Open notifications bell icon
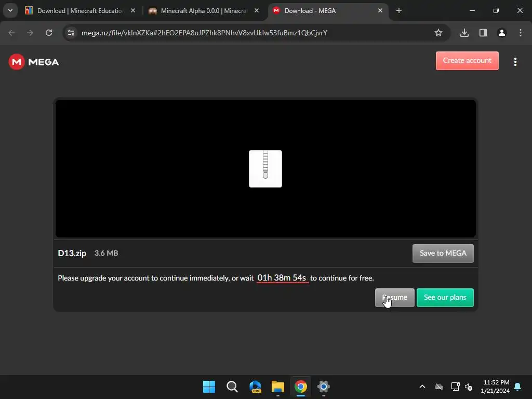Image resolution: width=532 pixels, height=399 pixels. 518,387
